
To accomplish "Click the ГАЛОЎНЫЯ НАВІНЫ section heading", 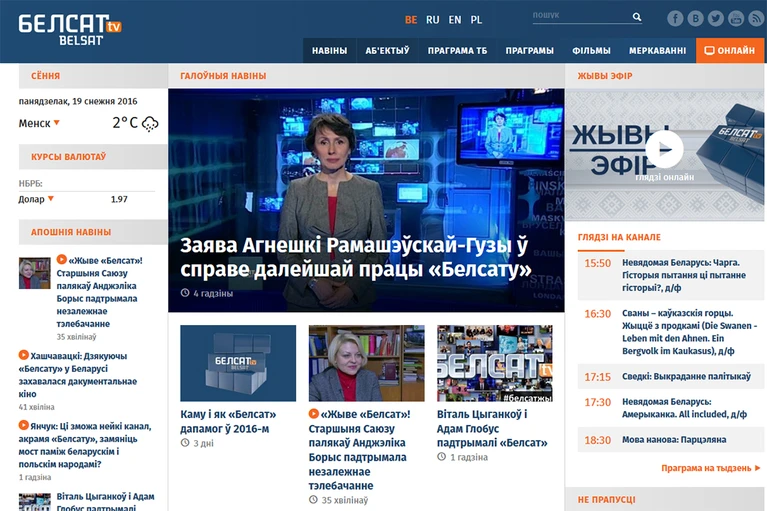I will [x=223, y=76].
